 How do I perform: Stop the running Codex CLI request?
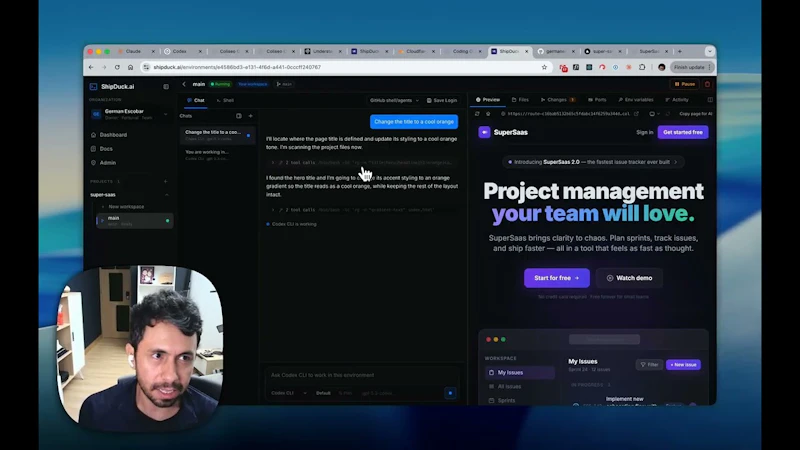point(450,393)
